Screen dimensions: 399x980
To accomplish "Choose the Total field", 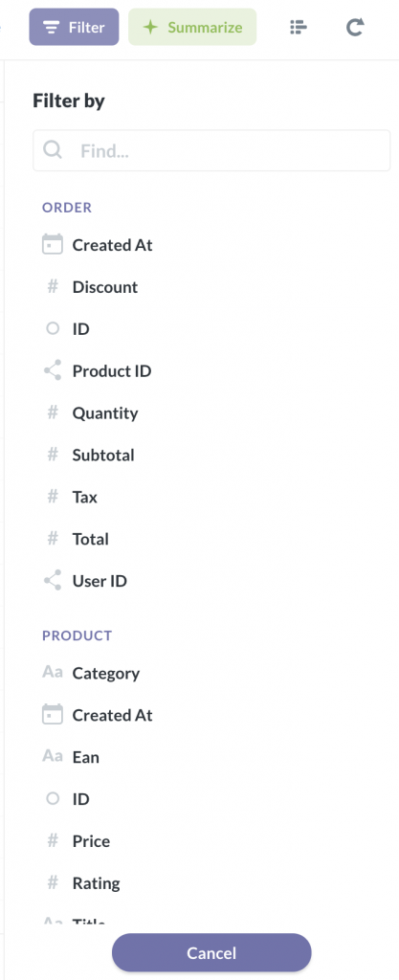I will [91, 539].
